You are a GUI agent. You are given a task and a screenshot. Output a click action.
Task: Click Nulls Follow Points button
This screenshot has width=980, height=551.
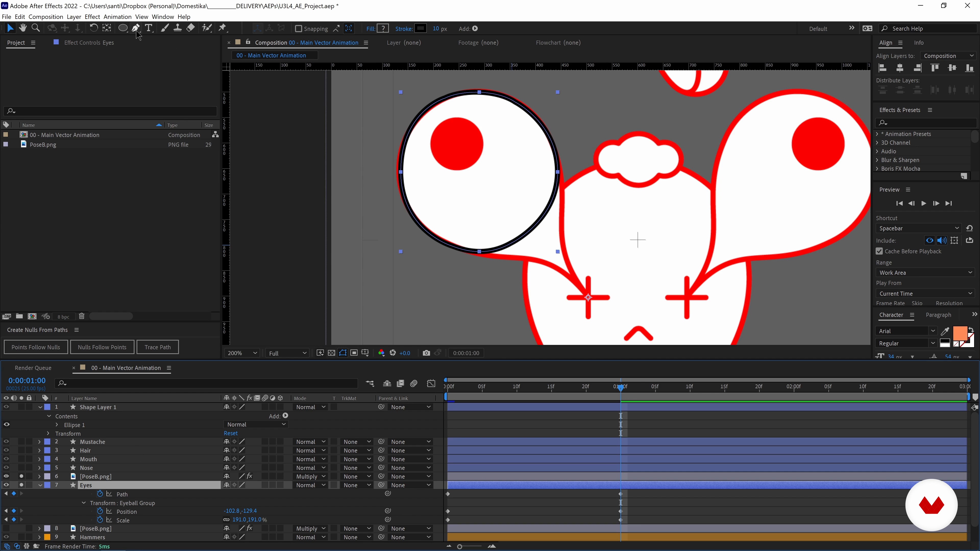[x=102, y=347]
